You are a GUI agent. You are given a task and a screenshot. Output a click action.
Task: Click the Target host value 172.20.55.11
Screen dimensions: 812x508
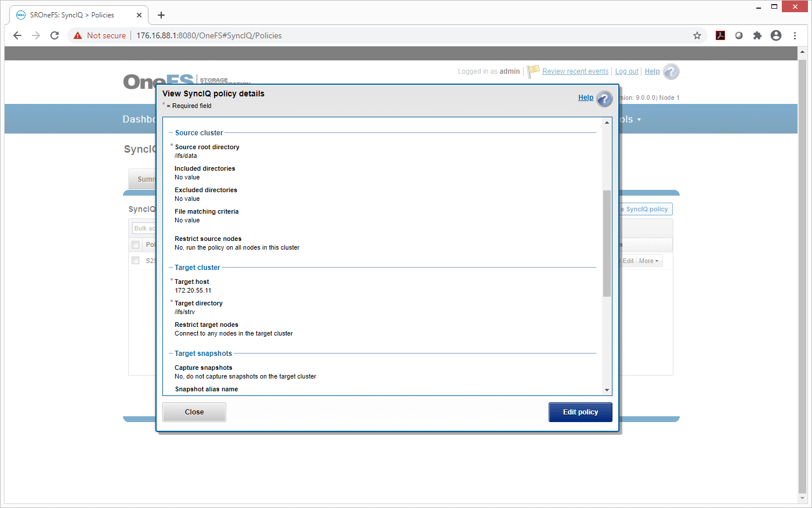pos(193,290)
